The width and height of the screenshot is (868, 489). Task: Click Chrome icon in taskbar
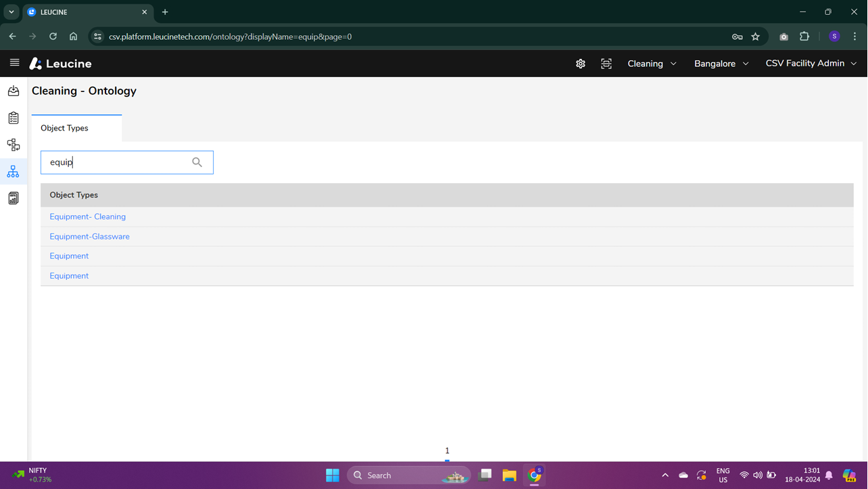535,475
